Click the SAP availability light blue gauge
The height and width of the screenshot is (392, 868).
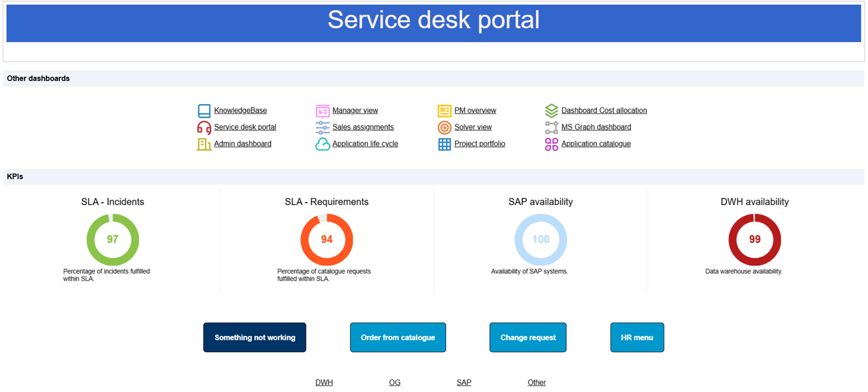click(x=541, y=240)
